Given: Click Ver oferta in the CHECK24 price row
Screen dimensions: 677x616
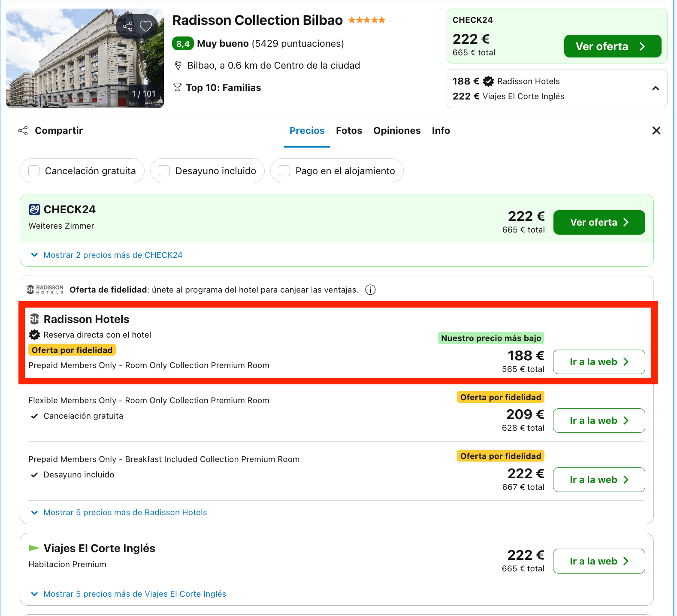Looking at the screenshot, I should 599,222.
